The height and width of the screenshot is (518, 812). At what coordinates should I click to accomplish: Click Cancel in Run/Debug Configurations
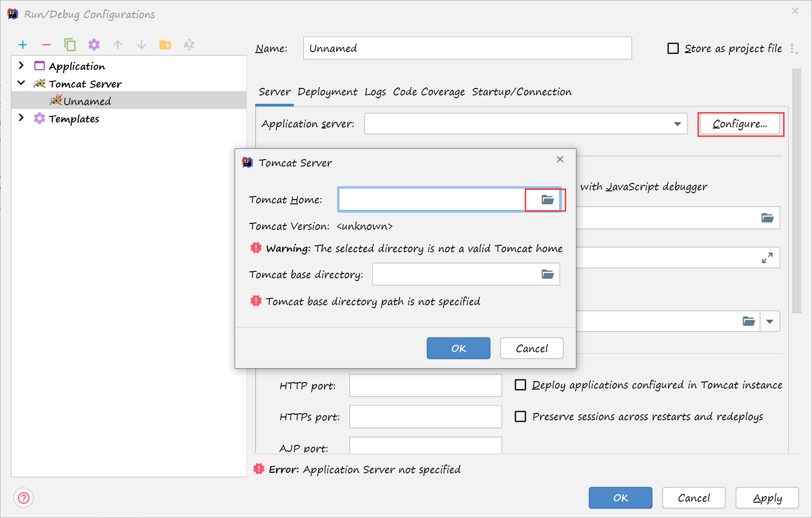(x=694, y=498)
